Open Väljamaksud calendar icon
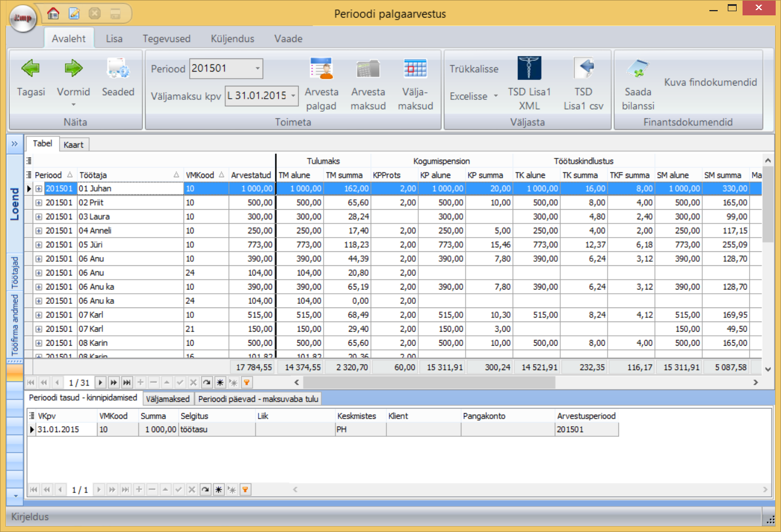Viewport: 781px width, 532px height. 415,69
